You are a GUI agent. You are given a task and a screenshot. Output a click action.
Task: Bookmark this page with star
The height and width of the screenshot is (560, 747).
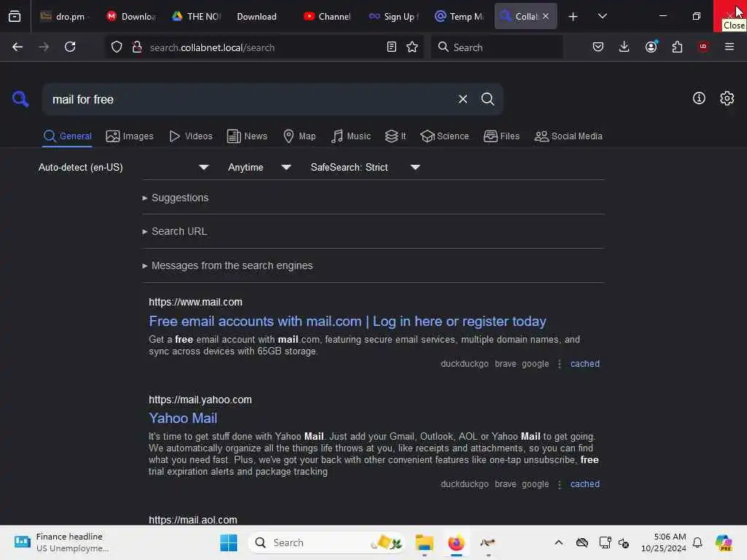click(x=412, y=47)
